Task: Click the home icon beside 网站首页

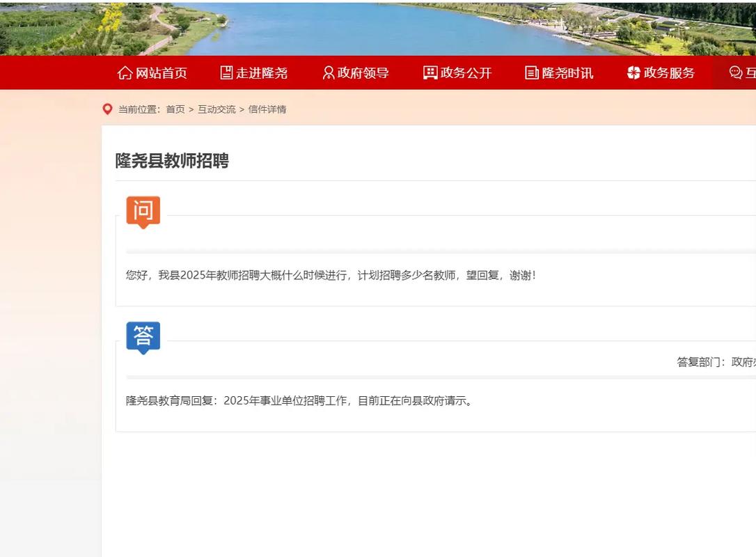Action: tap(125, 72)
